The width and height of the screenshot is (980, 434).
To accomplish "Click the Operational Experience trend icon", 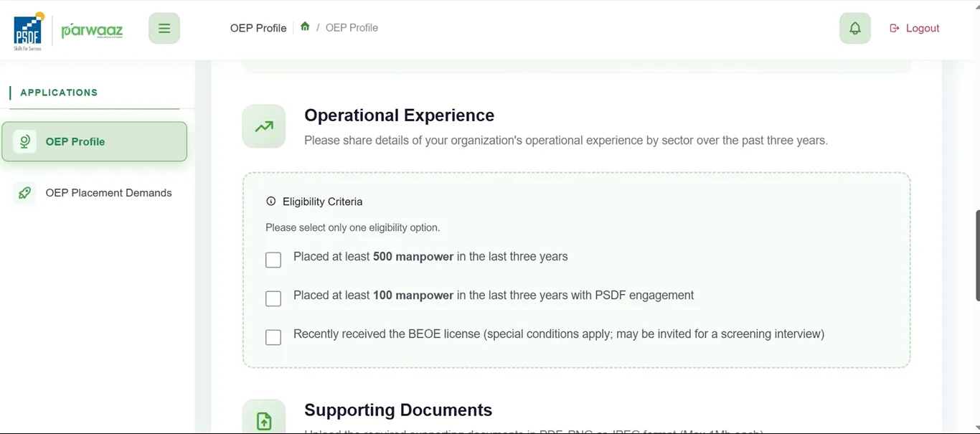I will 264,127.
